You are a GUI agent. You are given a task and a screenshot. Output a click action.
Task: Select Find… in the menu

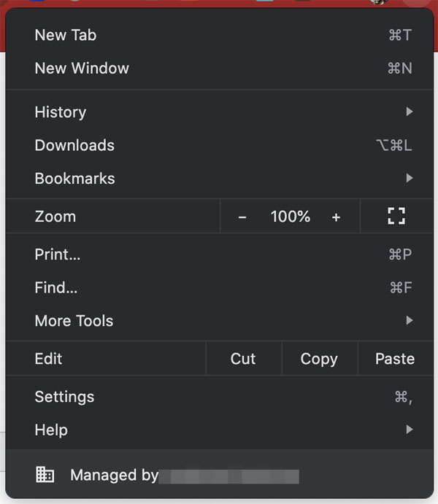(56, 287)
